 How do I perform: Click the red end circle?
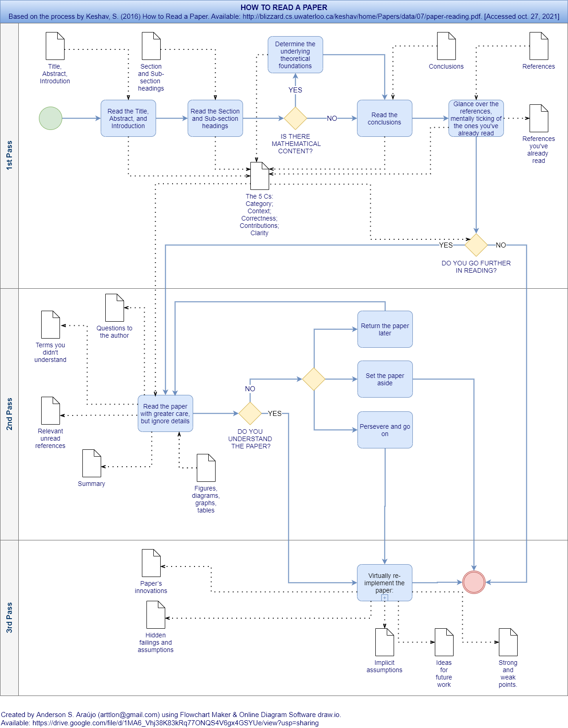point(474,582)
